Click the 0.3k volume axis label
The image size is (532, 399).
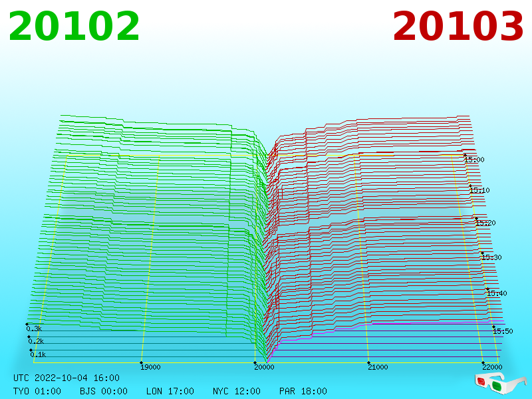click(34, 329)
